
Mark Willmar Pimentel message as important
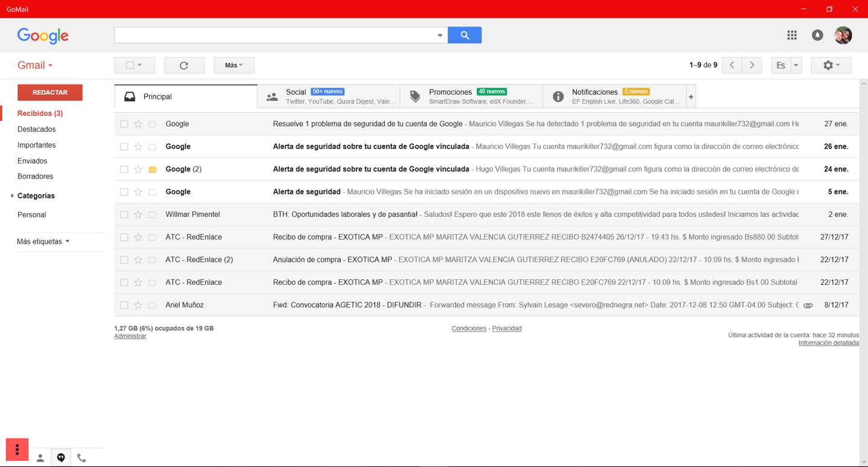coord(153,215)
